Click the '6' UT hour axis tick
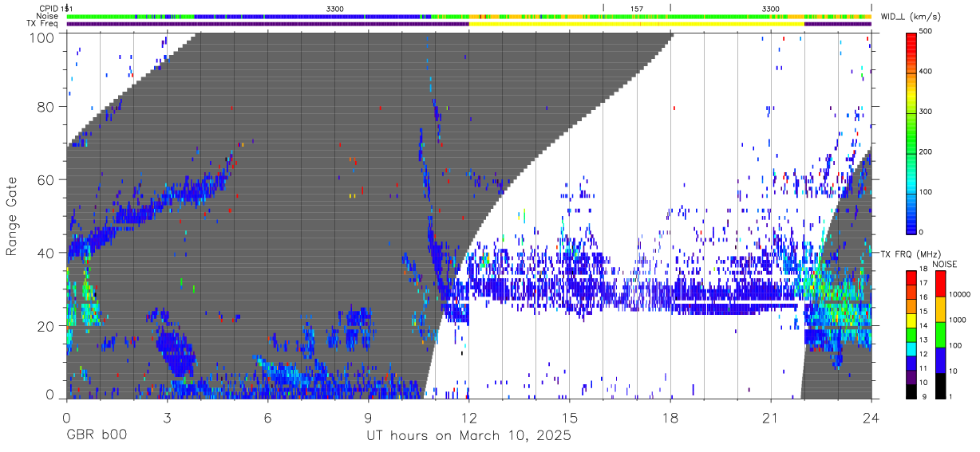Image resolution: width=980 pixels, height=452 pixels. 267,417
